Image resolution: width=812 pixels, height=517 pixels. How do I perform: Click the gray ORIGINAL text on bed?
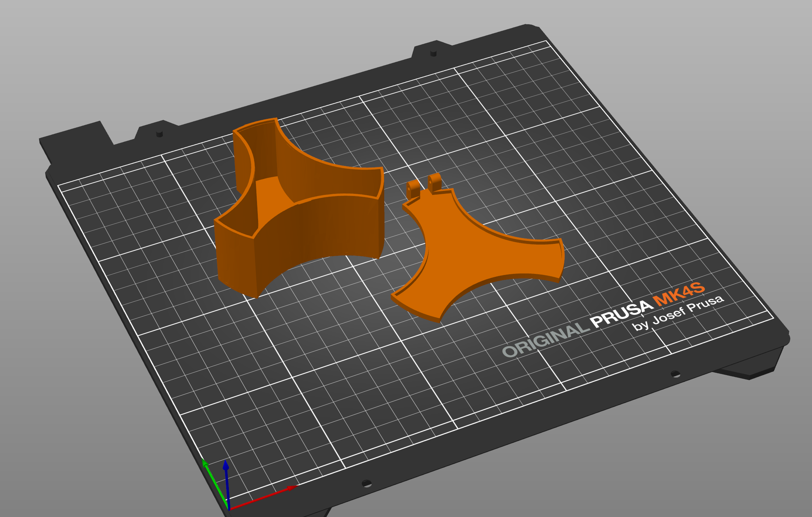coord(546,340)
